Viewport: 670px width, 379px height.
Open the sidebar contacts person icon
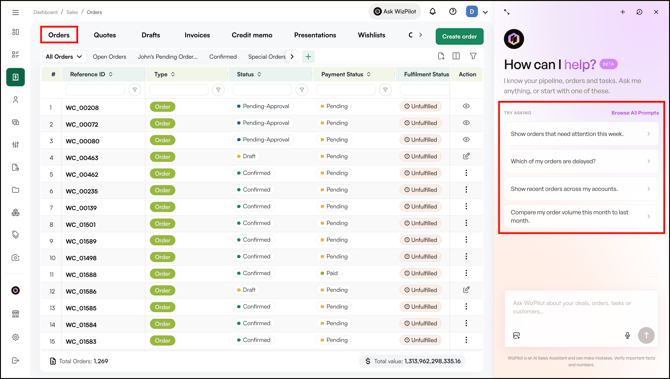[15, 100]
